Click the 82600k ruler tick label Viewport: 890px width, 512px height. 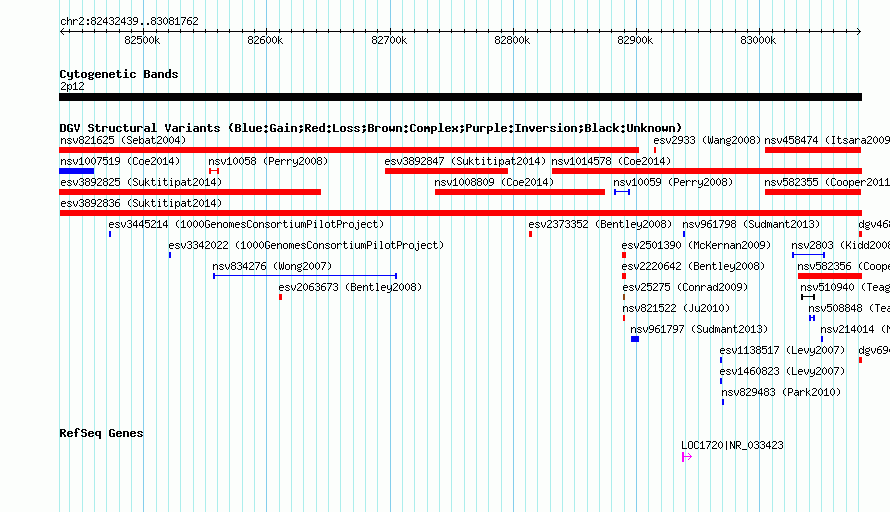pyautogui.click(x=265, y=40)
